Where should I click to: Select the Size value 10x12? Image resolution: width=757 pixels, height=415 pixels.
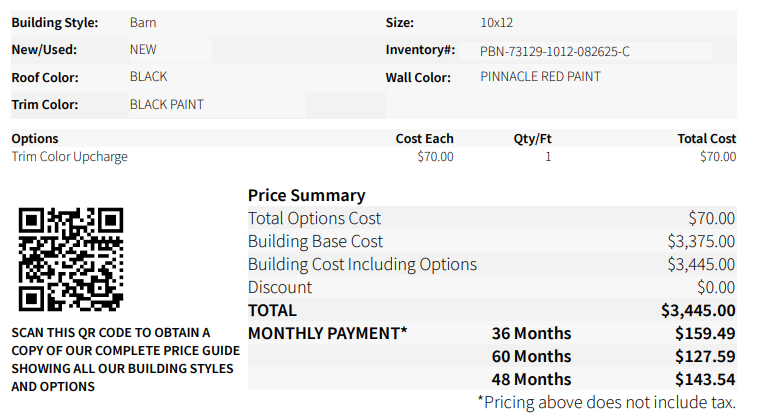point(497,22)
